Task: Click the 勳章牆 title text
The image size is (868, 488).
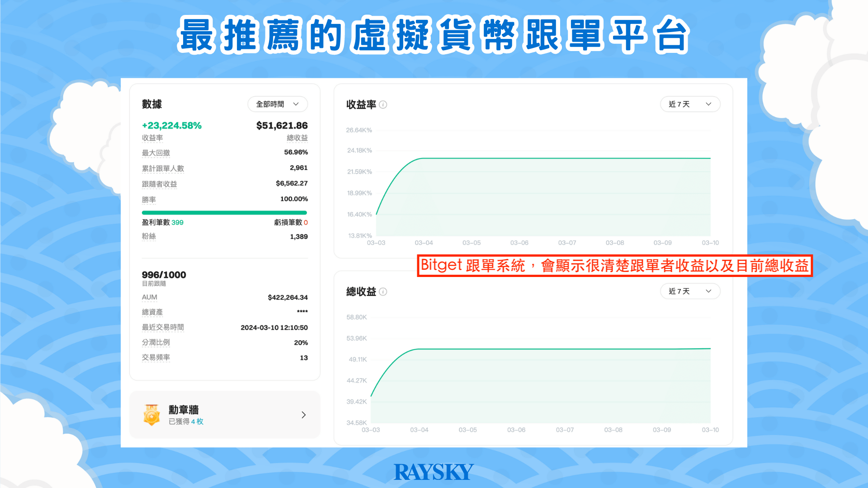Action: click(184, 409)
